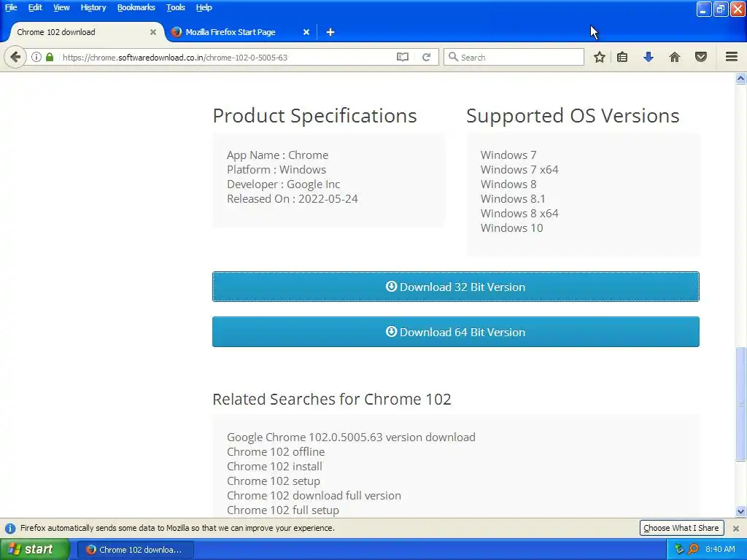The height and width of the screenshot is (560, 747).
Task: Click the 'Windows 7 x64' entry
Action: tap(519, 169)
